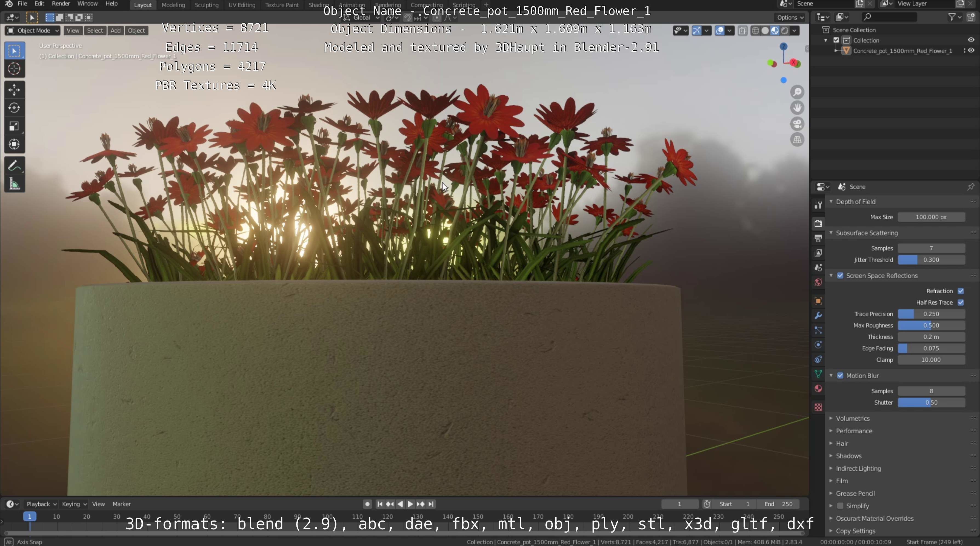Click the zoom view magnifier icon
This screenshot has width=980, height=546.
(x=797, y=92)
